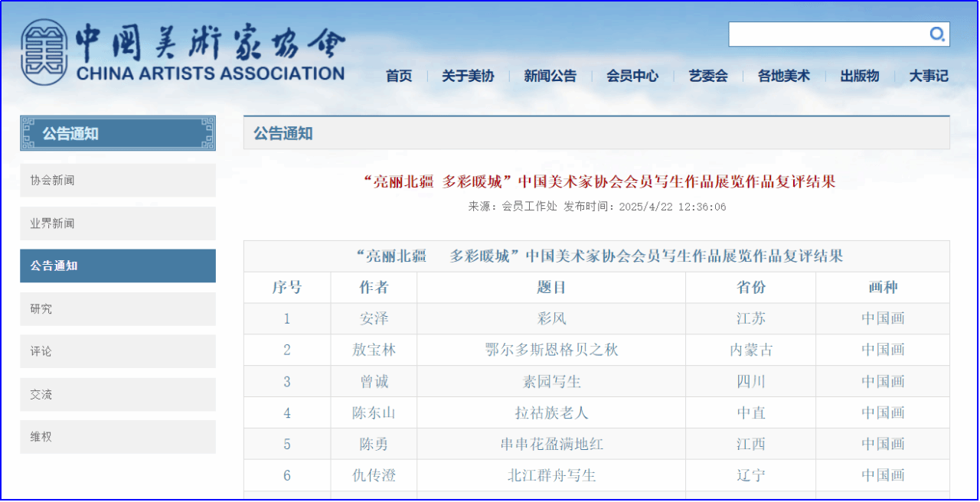Viewport: 980px width, 502px height.
Task: Select the highlighted 公告通知 sidebar item
Action: 118,266
